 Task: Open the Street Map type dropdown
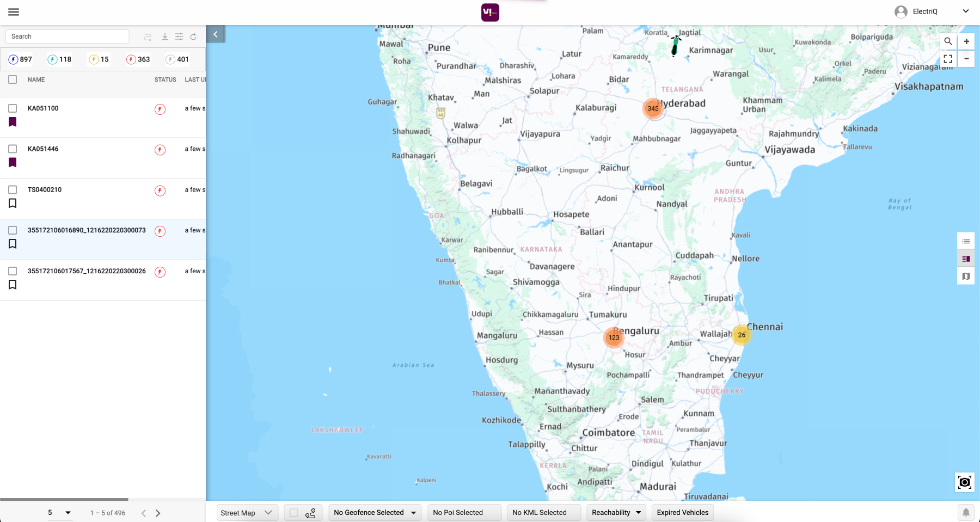tap(247, 513)
